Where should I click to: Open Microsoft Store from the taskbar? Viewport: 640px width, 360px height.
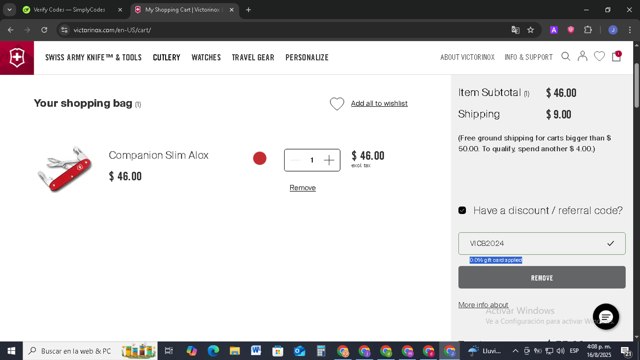[x=278, y=351]
